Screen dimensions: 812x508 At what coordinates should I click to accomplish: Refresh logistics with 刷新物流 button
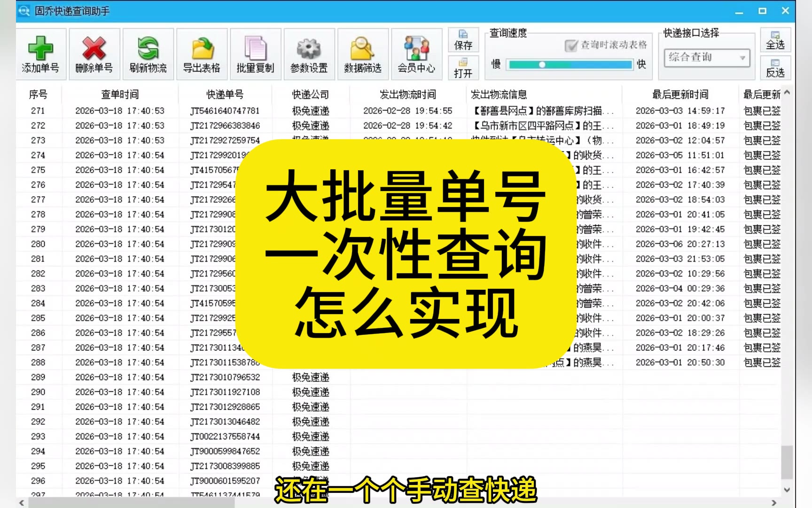(x=148, y=54)
